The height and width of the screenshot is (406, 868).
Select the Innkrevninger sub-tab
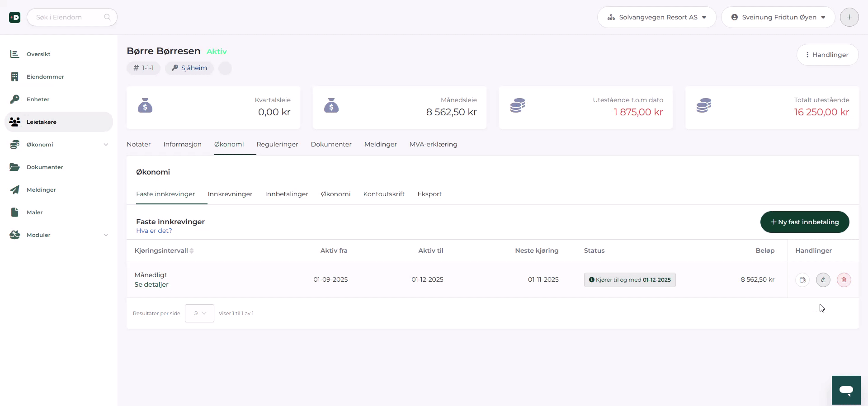(230, 194)
